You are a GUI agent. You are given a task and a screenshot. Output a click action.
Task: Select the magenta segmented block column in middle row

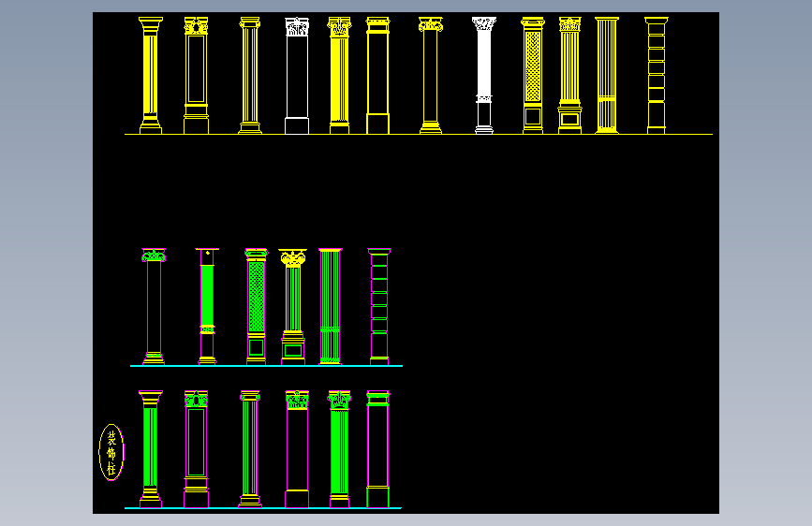pos(379,306)
